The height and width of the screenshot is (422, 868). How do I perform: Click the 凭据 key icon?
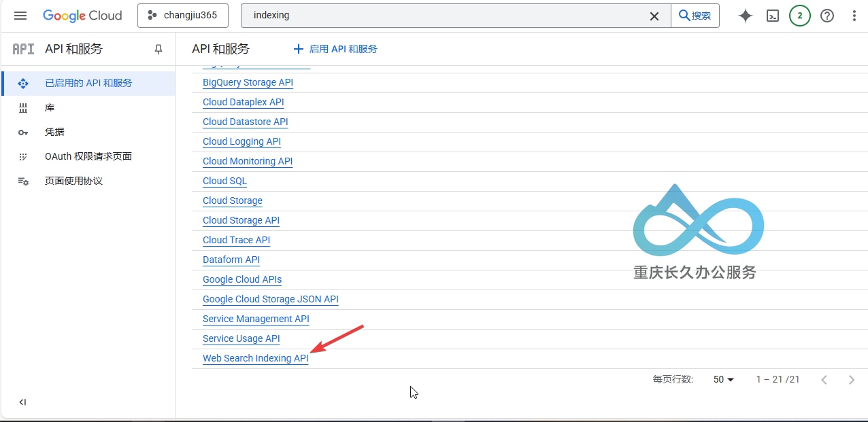point(23,132)
